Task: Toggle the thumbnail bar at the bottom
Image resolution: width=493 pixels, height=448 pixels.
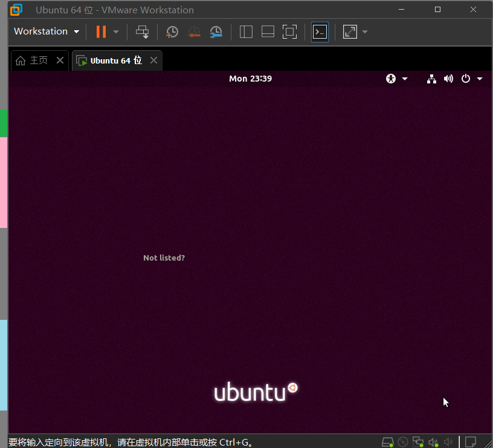Action: click(268, 32)
